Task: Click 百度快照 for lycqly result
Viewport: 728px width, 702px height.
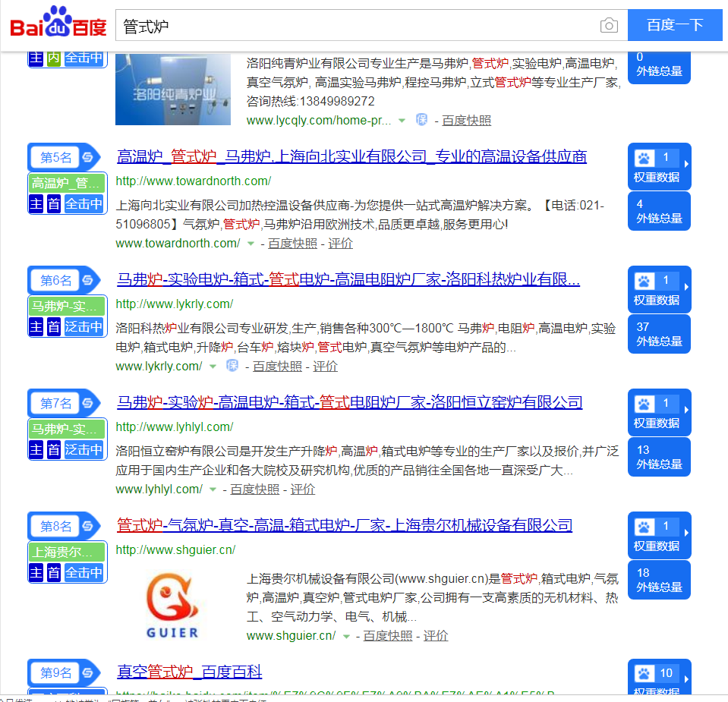Action: click(x=466, y=121)
